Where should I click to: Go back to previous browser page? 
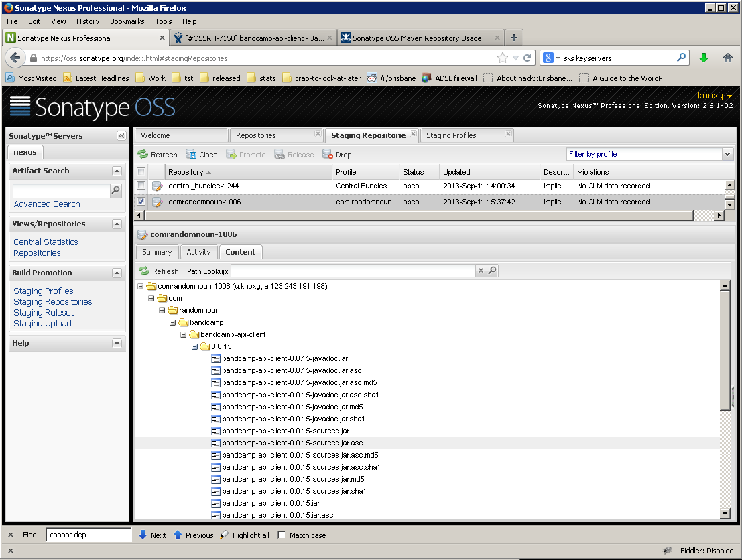15,58
